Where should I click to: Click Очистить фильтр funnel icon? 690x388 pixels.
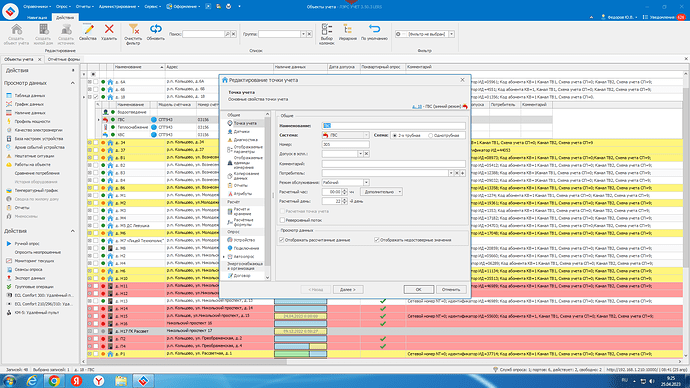[x=133, y=29]
